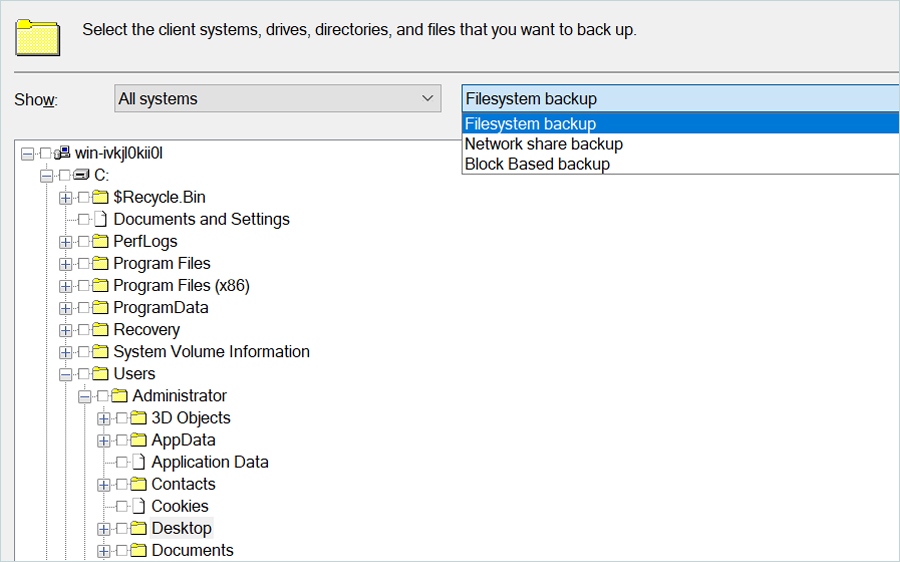This screenshot has width=900, height=562.
Task: Expand the PerfLogs folder node
Action: [x=66, y=242]
